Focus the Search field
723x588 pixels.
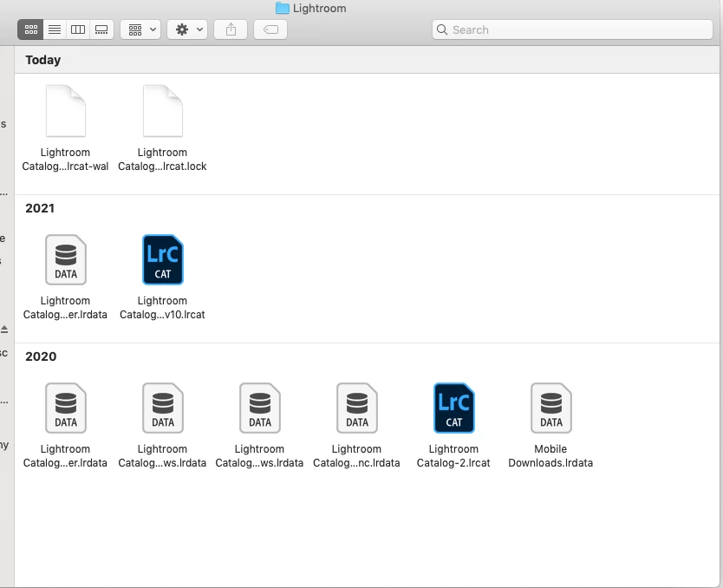[573, 30]
